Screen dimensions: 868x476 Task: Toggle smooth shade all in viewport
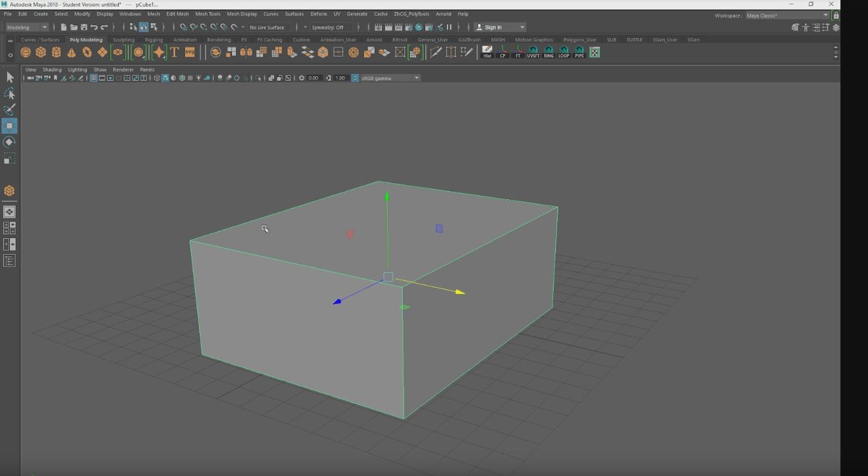click(165, 78)
